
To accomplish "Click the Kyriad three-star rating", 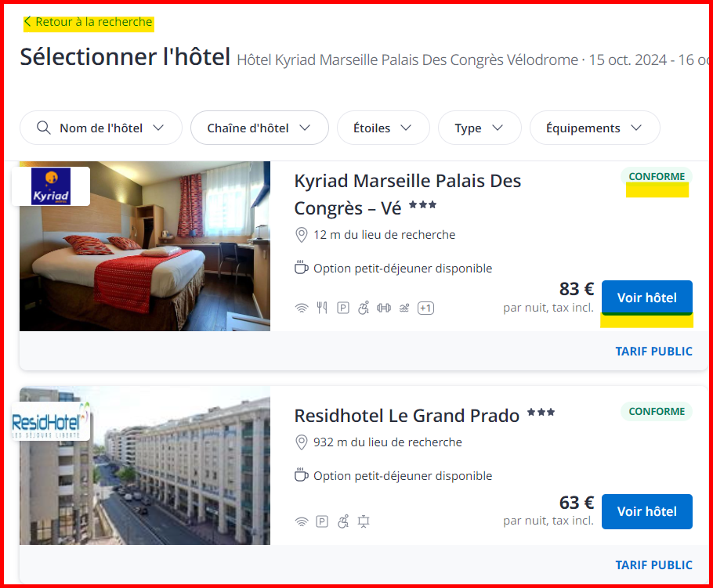I will [422, 205].
